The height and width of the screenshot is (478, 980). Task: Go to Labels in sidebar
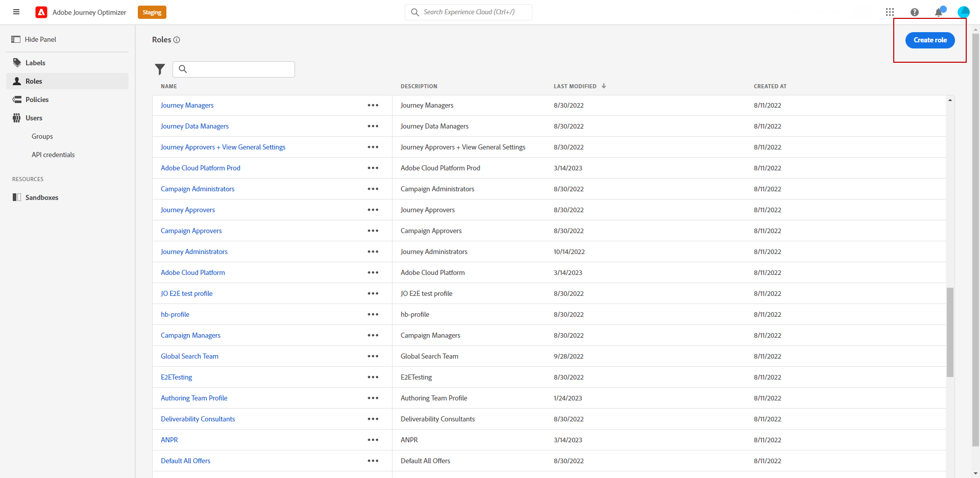tap(35, 63)
